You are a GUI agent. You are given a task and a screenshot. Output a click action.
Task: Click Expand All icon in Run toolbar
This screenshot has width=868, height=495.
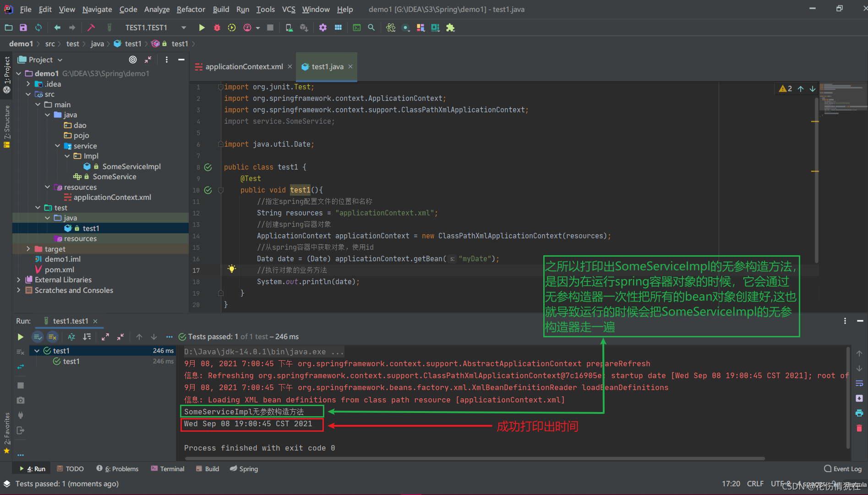[105, 337]
